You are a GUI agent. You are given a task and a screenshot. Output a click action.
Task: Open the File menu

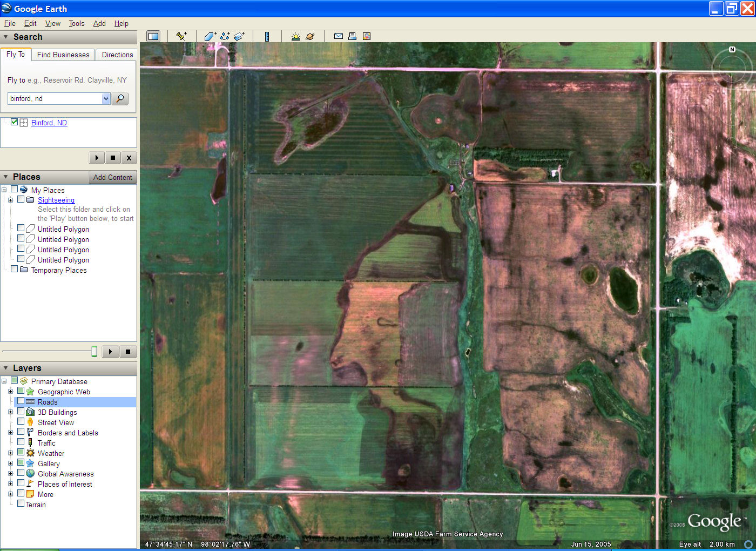click(x=10, y=23)
